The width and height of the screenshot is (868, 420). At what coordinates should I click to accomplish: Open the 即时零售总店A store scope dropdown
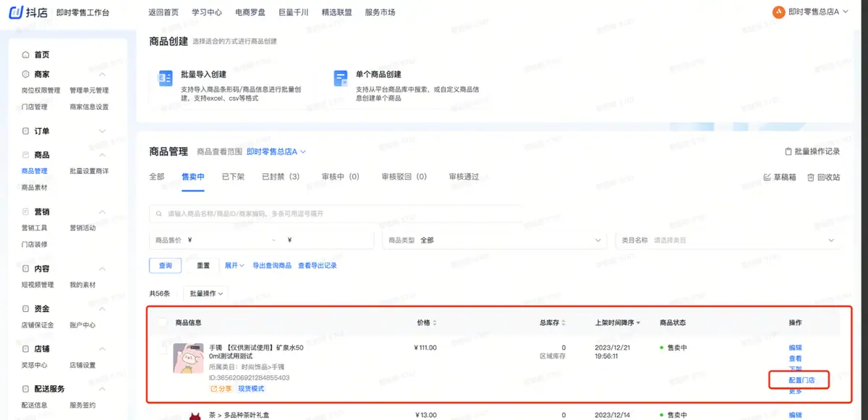coord(276,152)
